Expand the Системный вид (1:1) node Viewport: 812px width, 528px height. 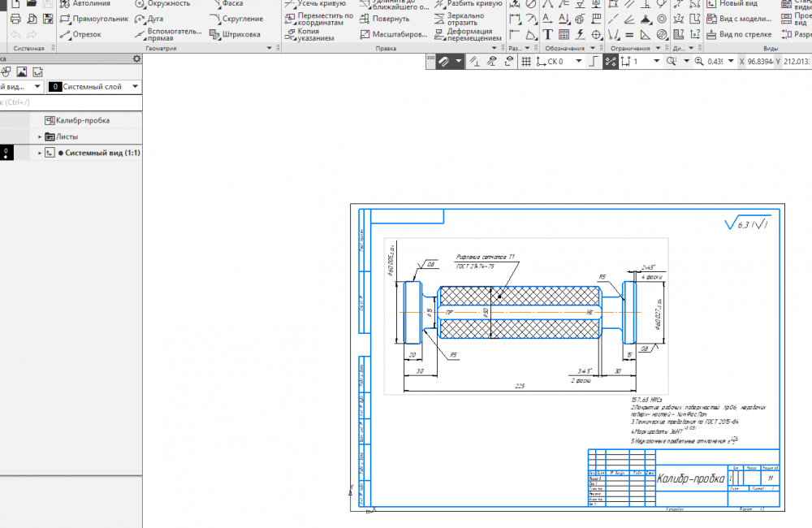39,153
